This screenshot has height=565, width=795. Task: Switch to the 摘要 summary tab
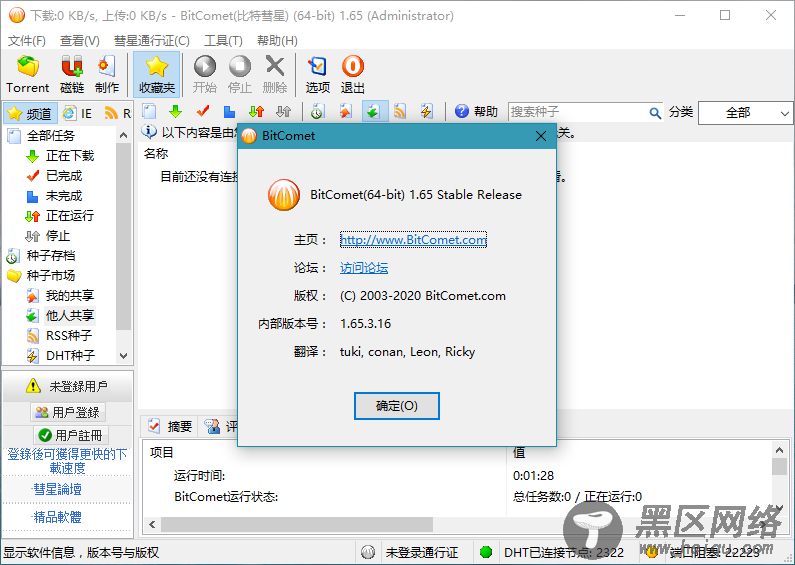[x=170, y=426]
